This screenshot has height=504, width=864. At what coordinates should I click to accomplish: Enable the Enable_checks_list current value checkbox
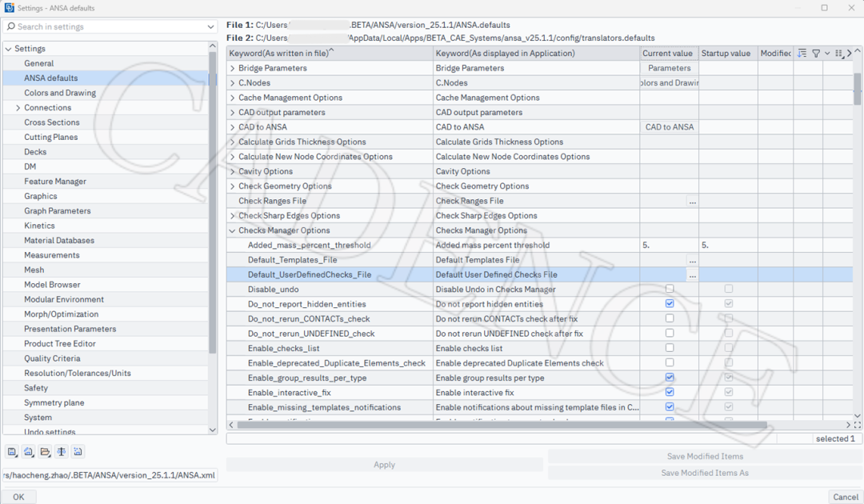670,348
